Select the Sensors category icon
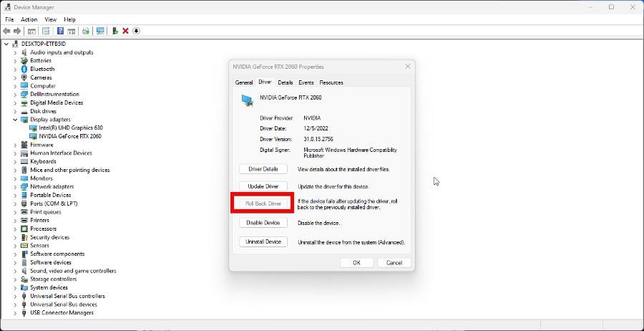The height and width of the screenshot is (331, 644). click(x=24, y=246)
